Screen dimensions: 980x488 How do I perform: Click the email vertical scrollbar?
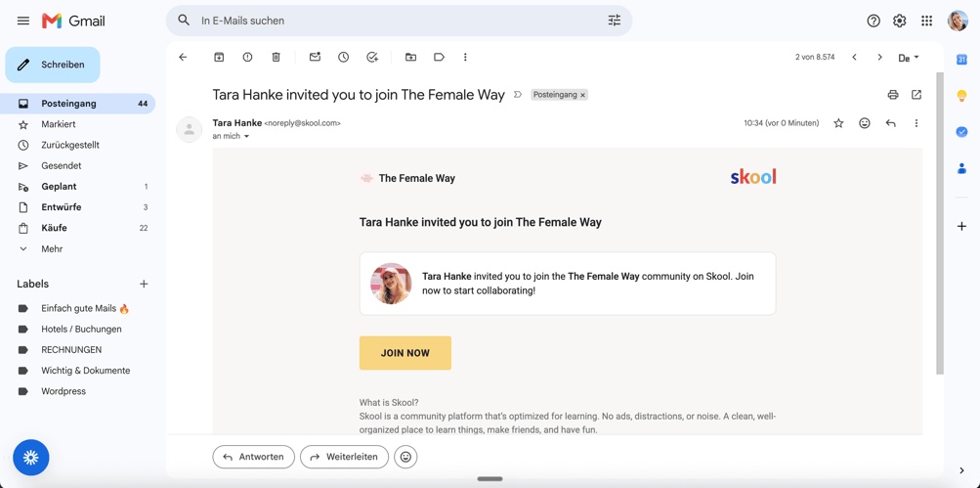click(x=940, y=223)
